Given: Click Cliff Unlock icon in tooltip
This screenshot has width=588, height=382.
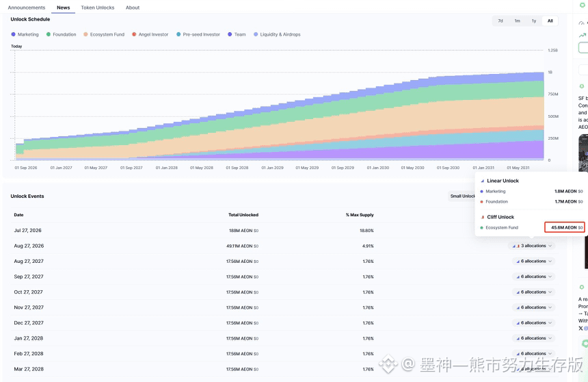Looking at the screenshot, I should 482,217.
